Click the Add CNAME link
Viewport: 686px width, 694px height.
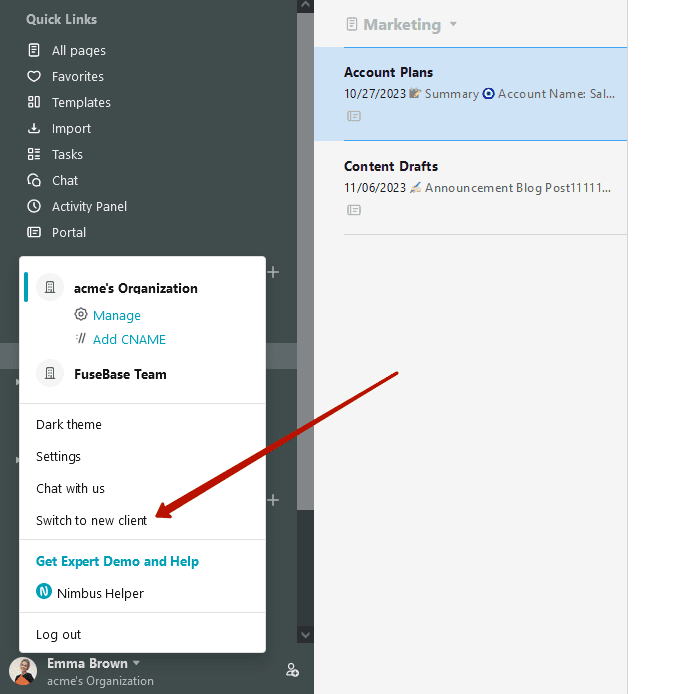[x=129, y=339]
